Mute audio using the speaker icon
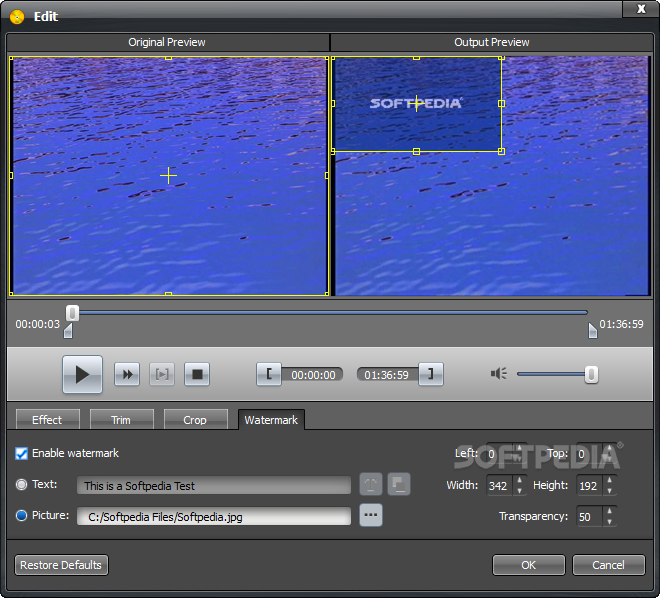Viewport: 660px width, 598px height. [x=498, y=374]
